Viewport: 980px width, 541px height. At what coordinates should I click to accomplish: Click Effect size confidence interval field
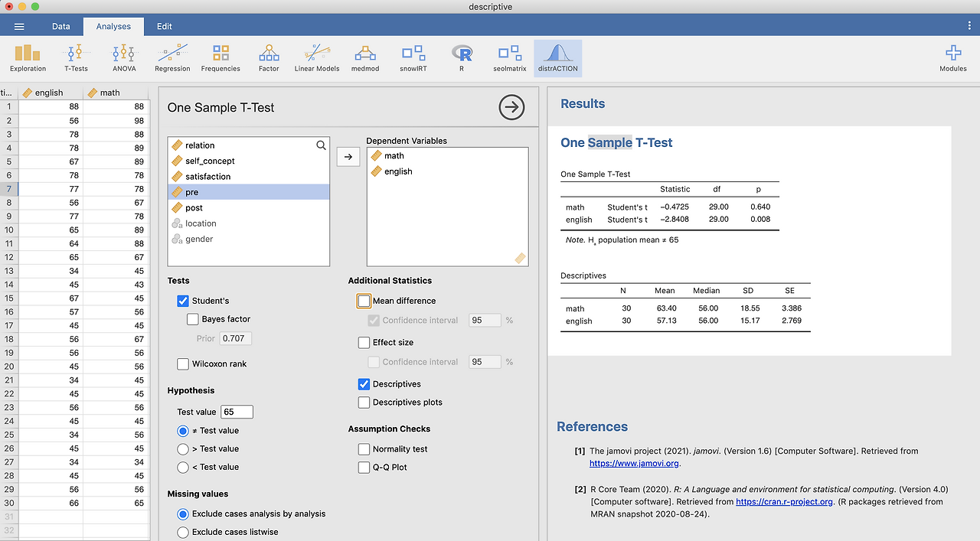485,362
